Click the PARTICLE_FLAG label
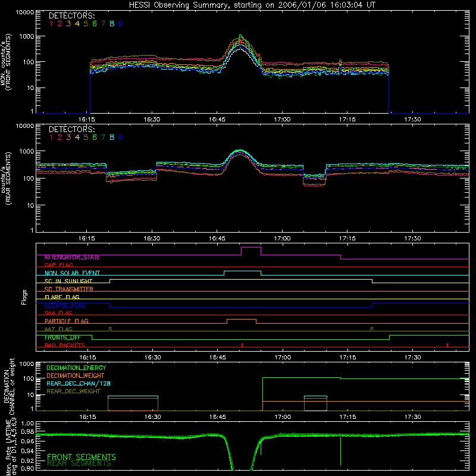 point(67,321)
